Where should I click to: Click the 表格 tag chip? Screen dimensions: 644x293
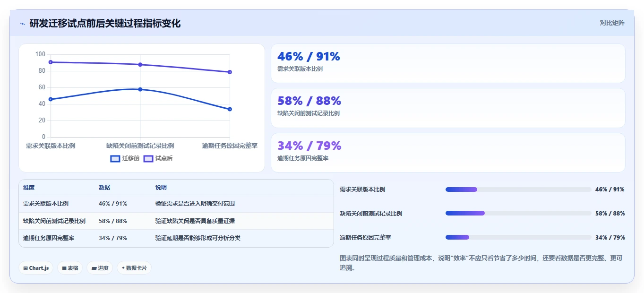click(70, 268)
